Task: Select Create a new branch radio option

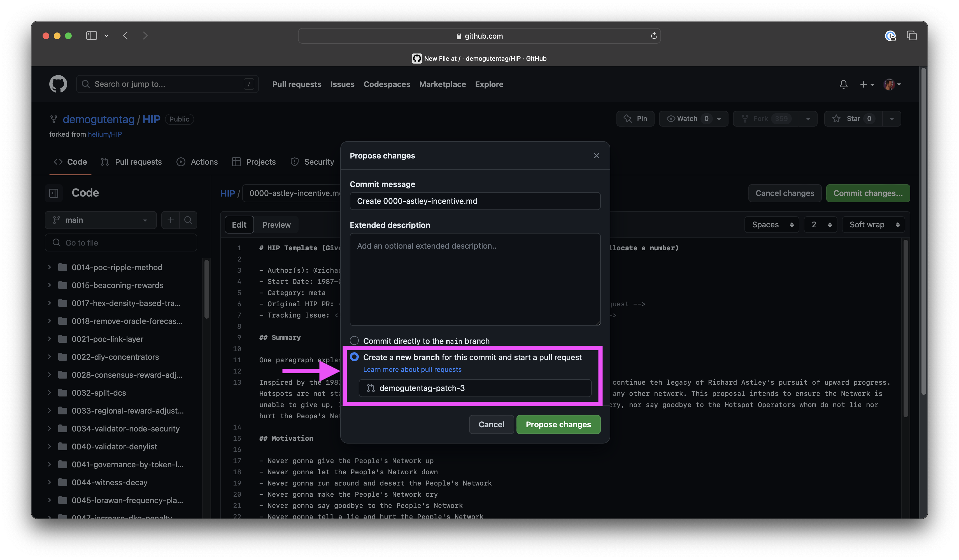Action: click(x=354, y=357)
